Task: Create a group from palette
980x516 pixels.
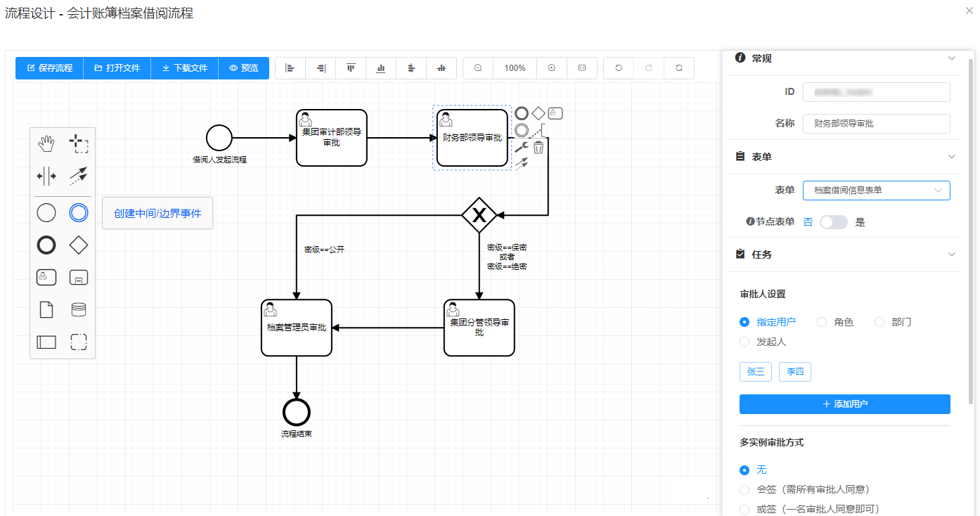Action: (79, 342)
